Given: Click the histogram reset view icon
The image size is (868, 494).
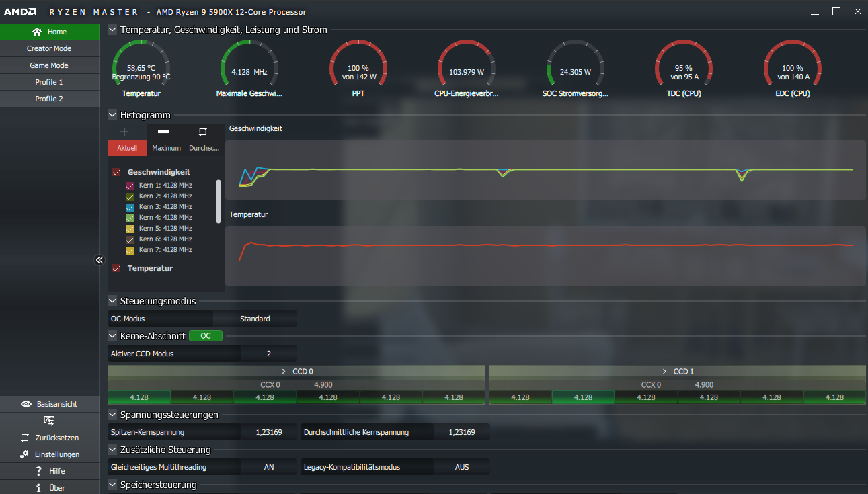Looking at the screenshot, I should coord(203,132).
